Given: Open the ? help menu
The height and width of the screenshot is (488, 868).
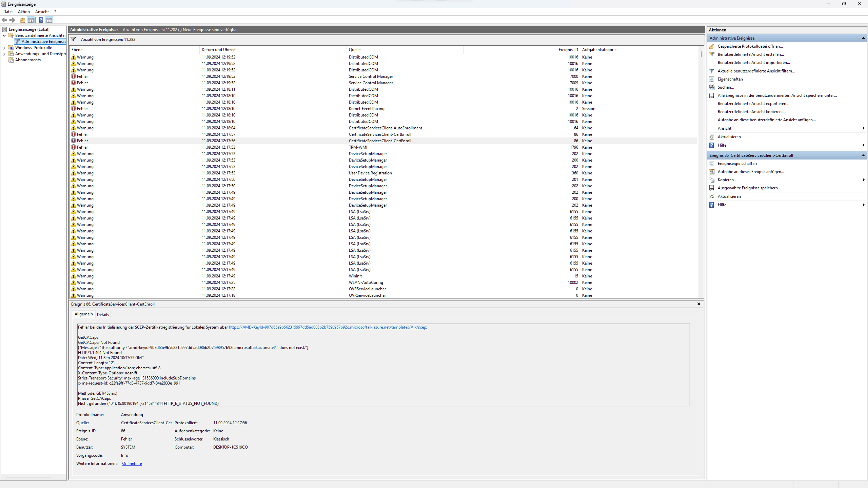Looking at the screenshot, I should [55, 12].
